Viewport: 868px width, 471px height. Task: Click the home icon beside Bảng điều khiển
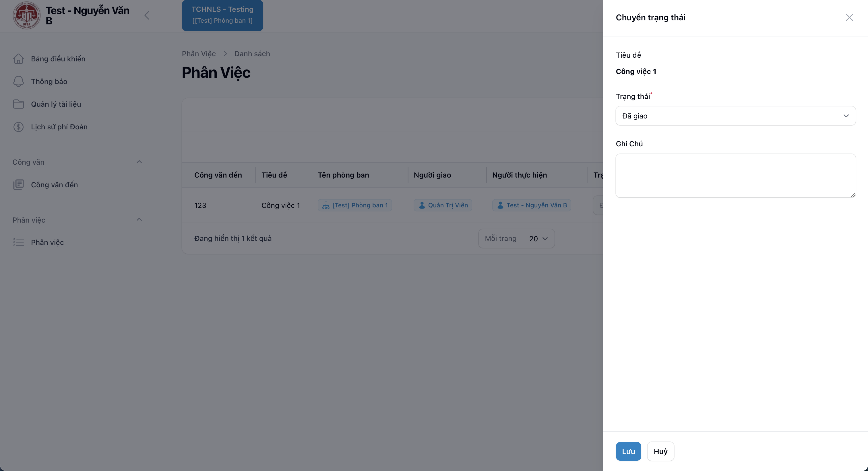point(19,59)
